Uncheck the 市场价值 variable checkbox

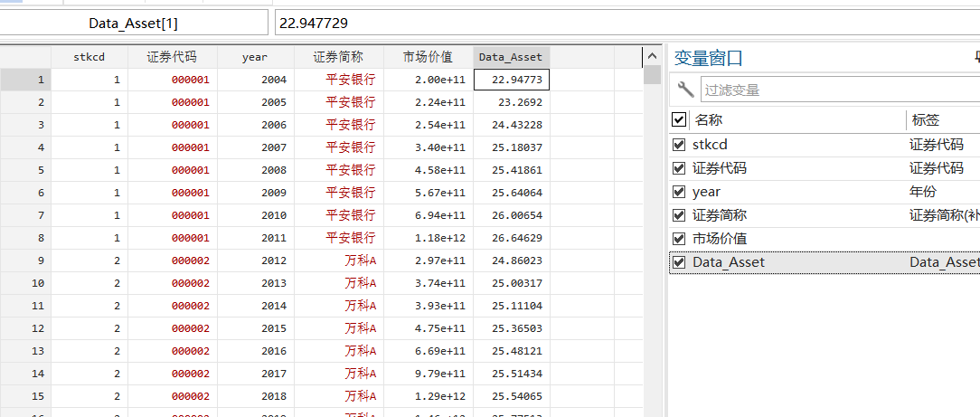coord(678,239)
